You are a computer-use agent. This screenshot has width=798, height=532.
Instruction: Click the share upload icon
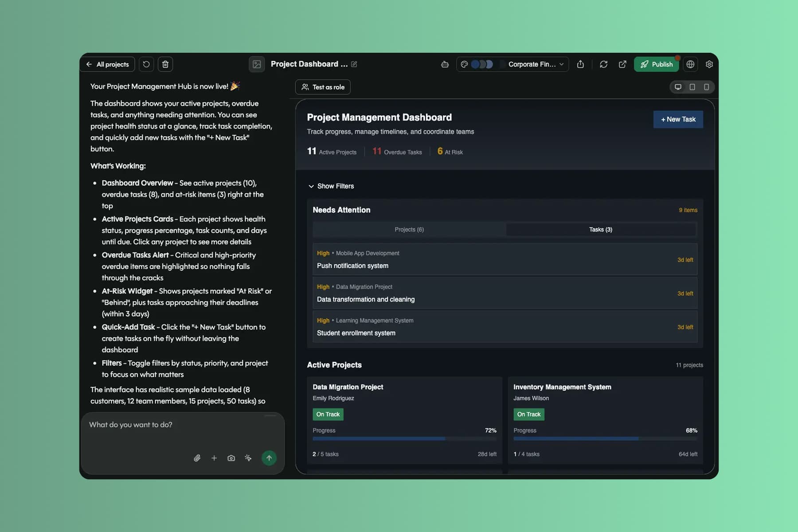tap(580, 64)
